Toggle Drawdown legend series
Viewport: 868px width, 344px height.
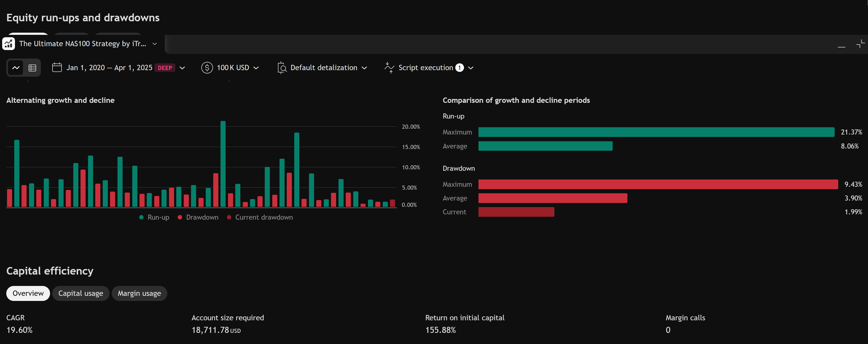[198, 217]
